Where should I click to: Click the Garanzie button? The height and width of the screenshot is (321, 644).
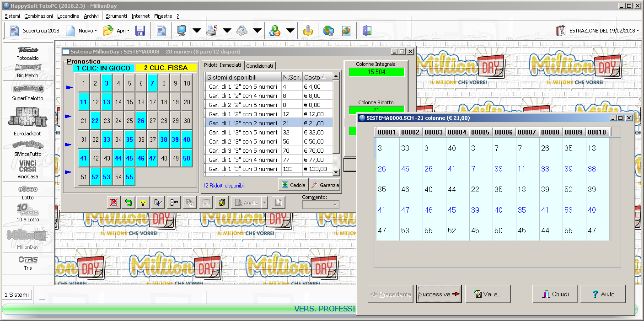(x=325, y=185)
